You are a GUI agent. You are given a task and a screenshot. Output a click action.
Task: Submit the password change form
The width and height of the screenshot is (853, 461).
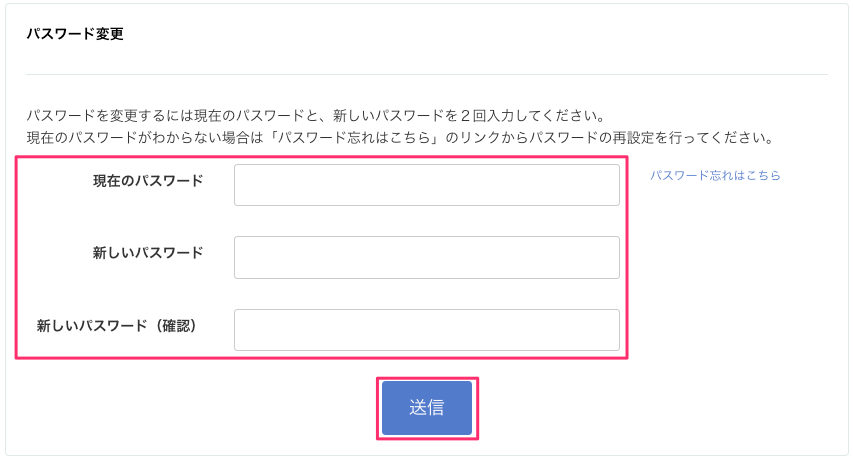(427, 408)
